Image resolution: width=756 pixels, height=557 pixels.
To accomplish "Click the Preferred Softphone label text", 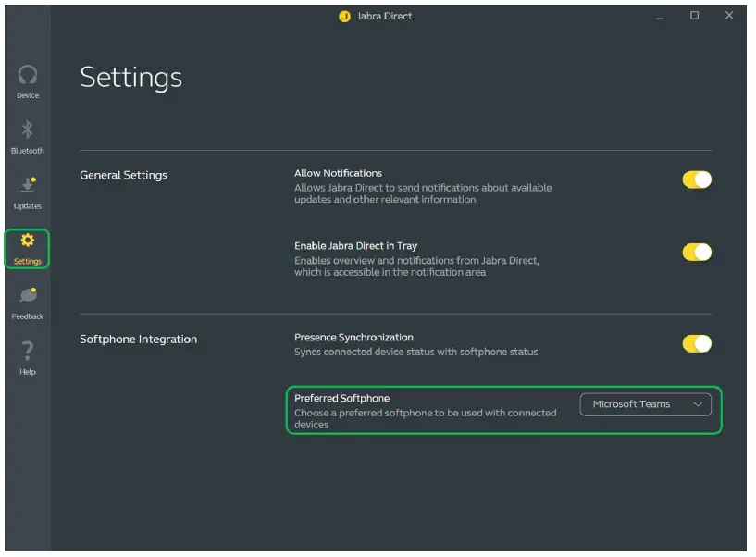I will (341, 398).
